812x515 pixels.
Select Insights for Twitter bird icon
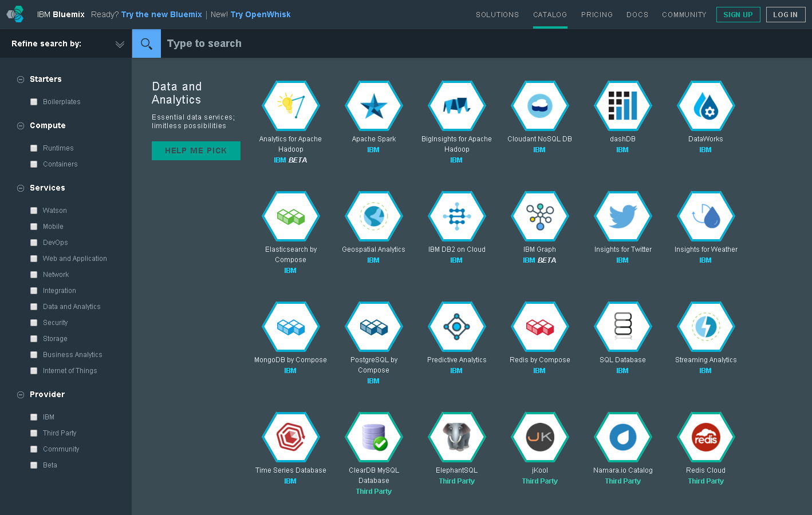623,216
